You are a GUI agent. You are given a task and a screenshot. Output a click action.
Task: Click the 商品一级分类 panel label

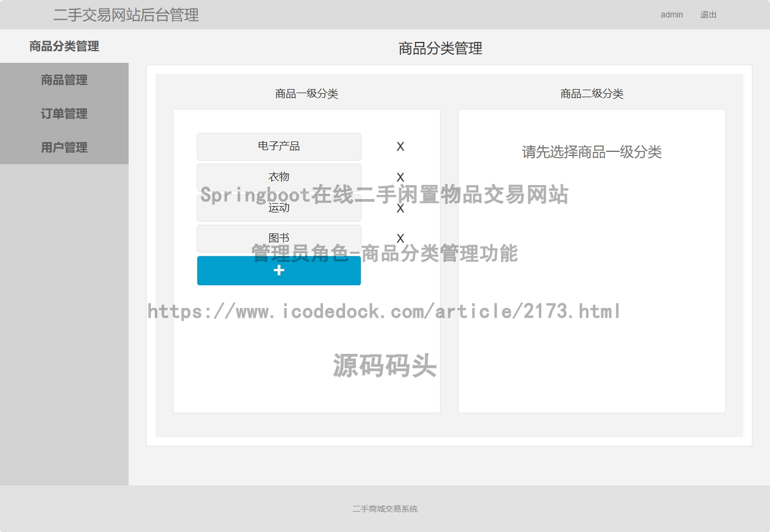tap(307, 94)
